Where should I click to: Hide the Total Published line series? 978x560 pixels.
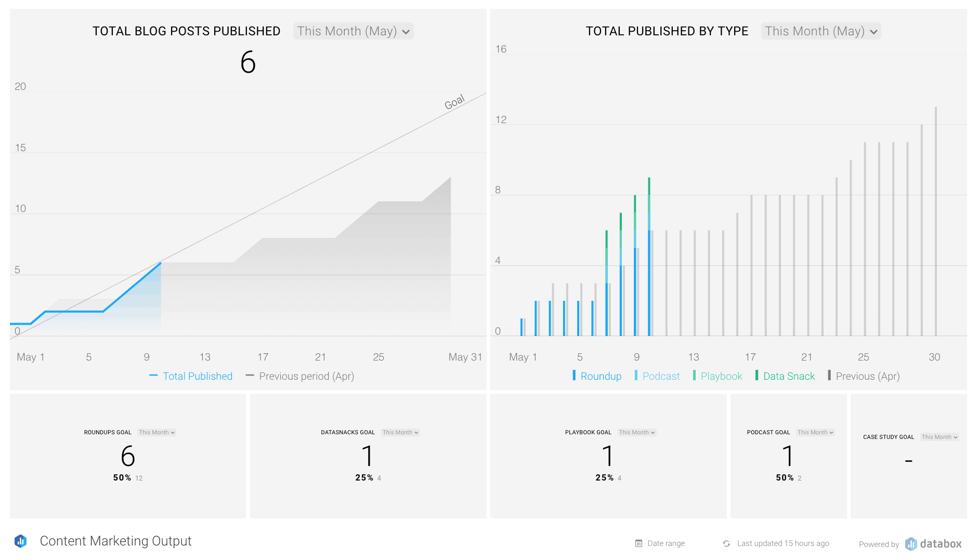pos(191,376)
